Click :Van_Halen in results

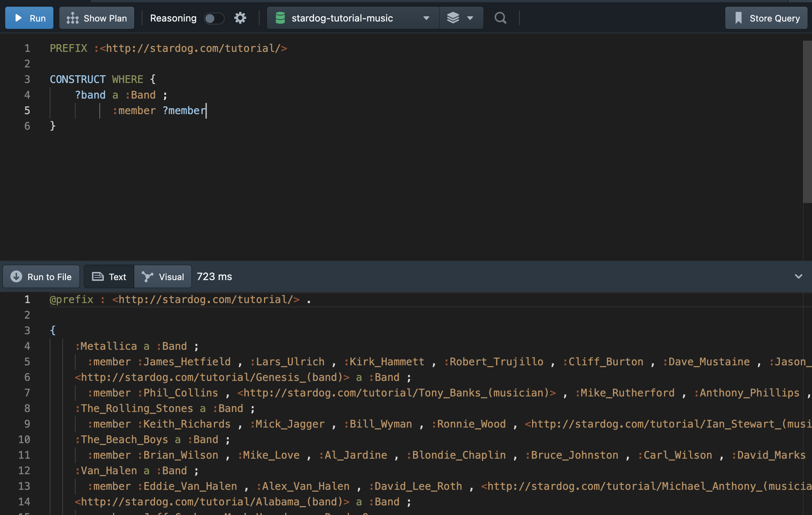[106, 471]
